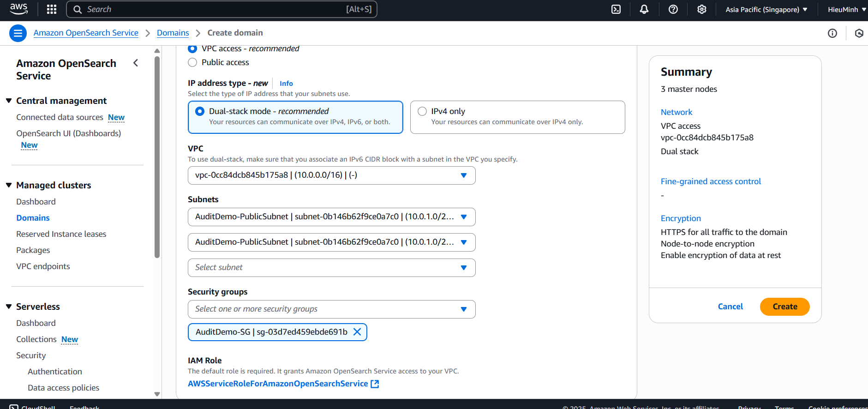Viewport: 868px width, 409px height.
Task: Remove the AuditDemo-SG security group tag
Action: 357,332
